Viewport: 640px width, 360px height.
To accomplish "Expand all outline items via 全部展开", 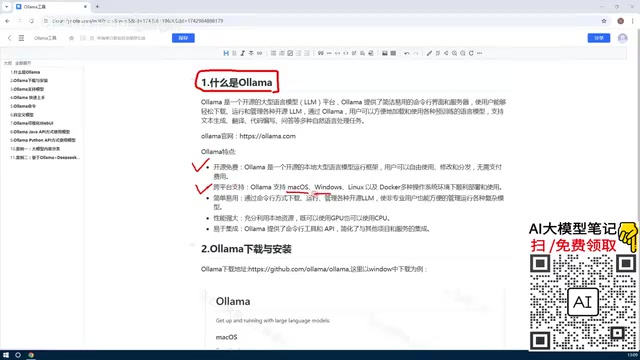I will [x=23, y=63].
